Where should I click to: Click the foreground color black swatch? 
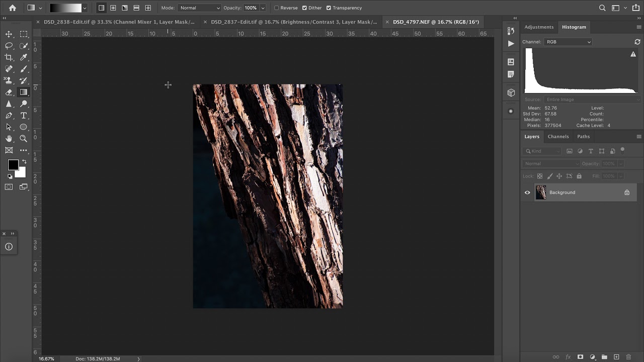pos(13,164)
